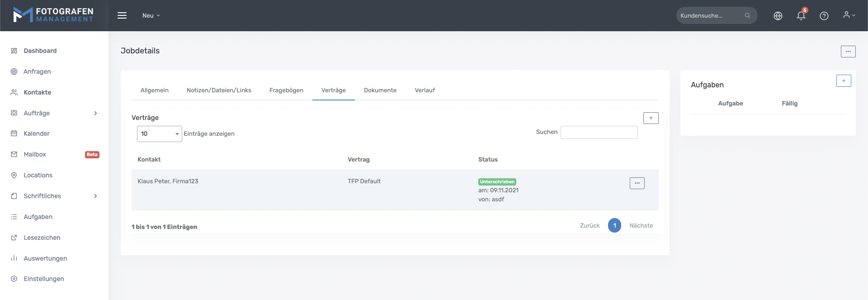Open Kalender from the sidebar
The width and height of the screenshot is (868, 300).
point(37,133)
